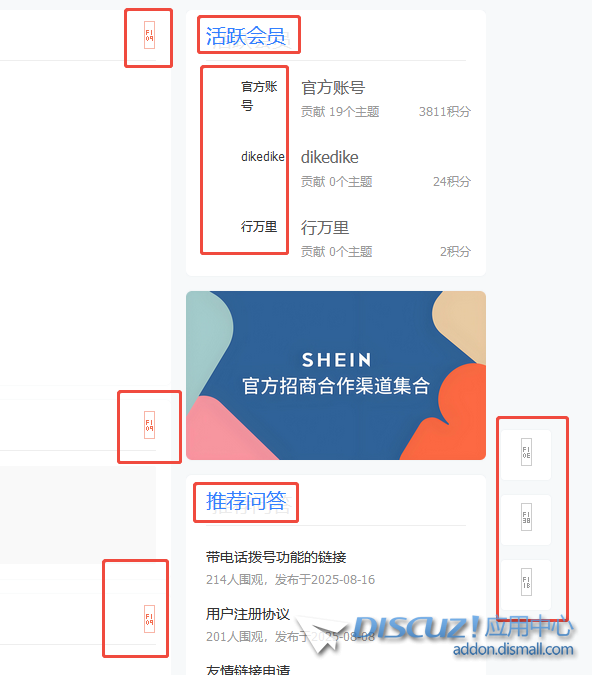This screenshot has height=675, width=592.
Task: Open the 带电话拨号功能的链接 question
Action: [276, 557]
